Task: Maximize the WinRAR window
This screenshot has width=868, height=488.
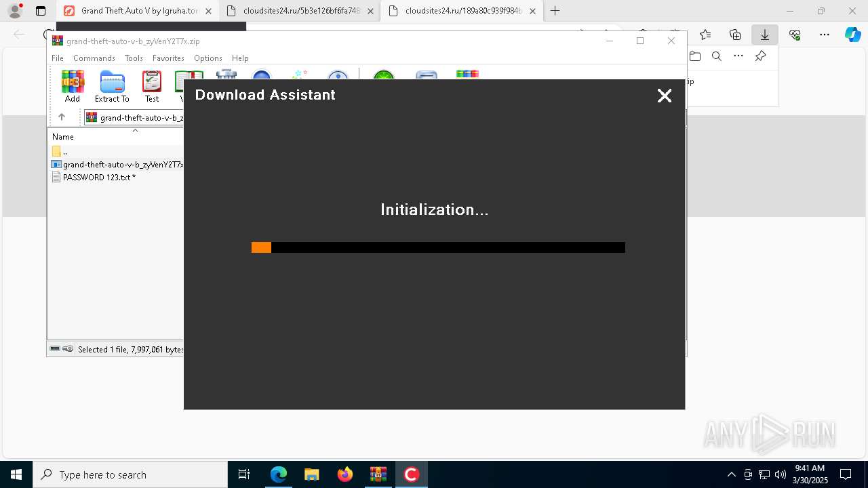Action: [640, 41]
